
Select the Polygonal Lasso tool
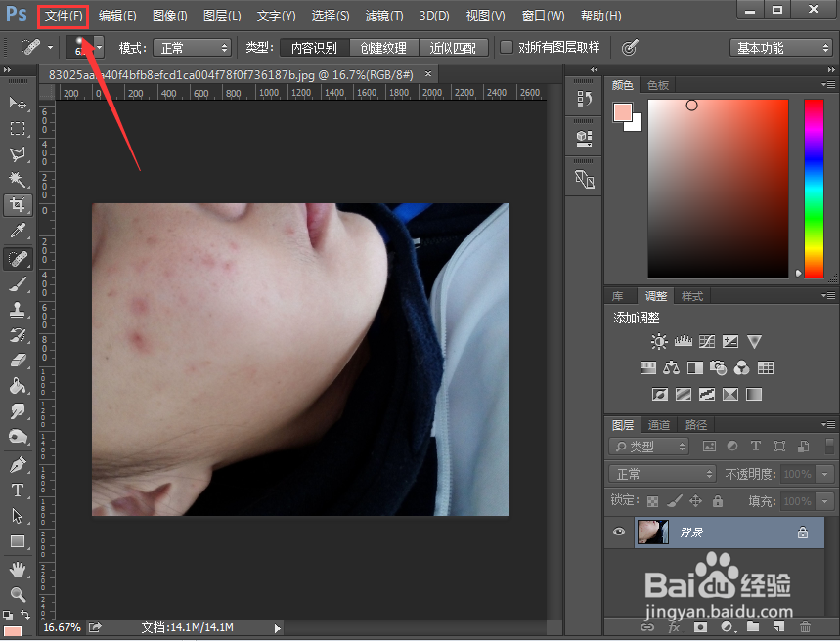pos(18,153)
